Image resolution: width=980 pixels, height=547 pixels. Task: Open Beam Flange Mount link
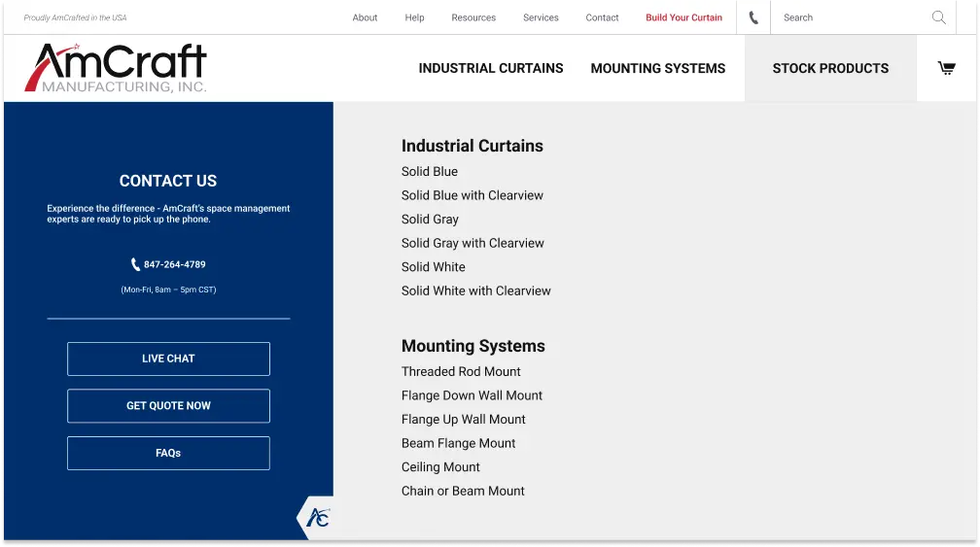458,443
